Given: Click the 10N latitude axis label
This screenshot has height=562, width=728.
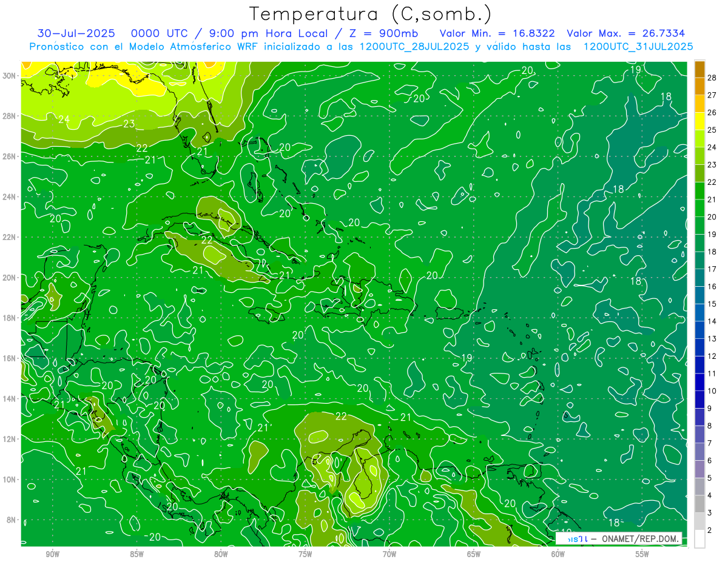Looking at the screenshot, I should click(x=10, y=479).
